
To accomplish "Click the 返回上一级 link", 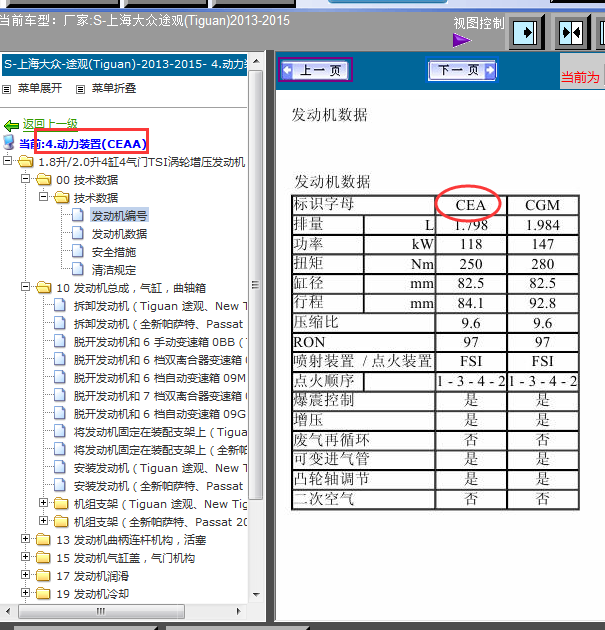I will [50, 124].
